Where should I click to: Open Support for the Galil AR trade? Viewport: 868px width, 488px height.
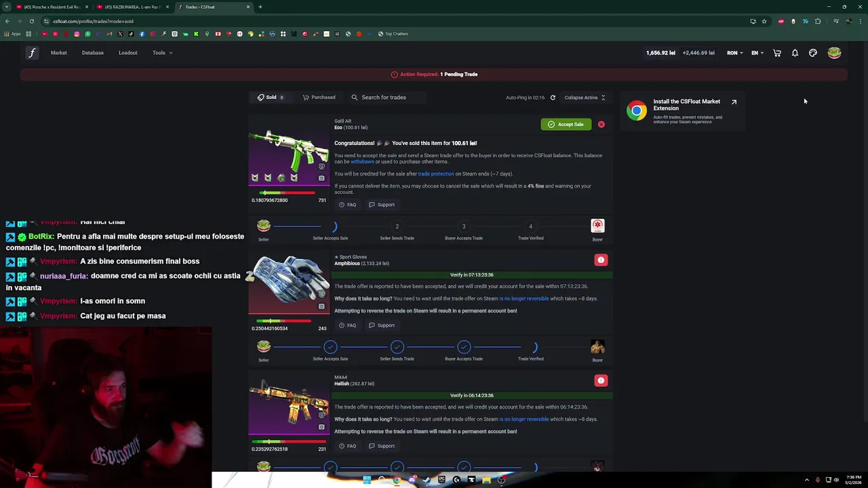pos(382,205)
